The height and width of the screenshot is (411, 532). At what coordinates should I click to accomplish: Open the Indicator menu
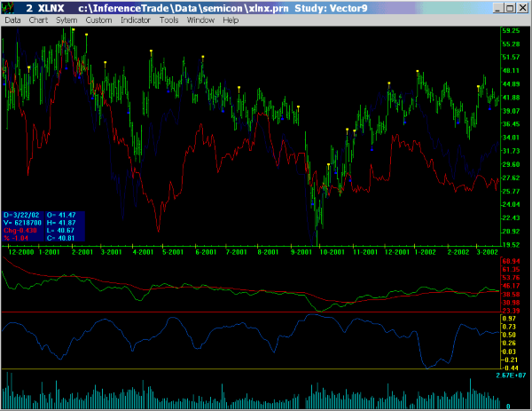pyautogui.click(x=136, y=20)
